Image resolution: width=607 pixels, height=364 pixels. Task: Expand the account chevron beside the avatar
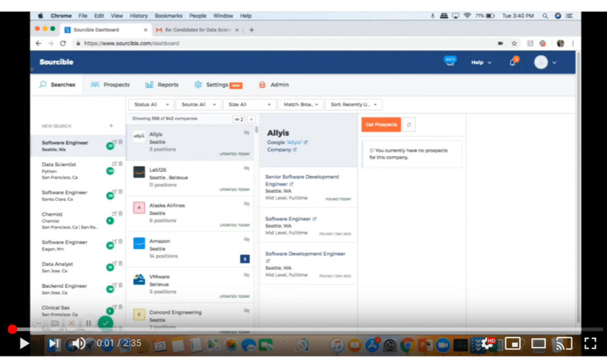[554, 62]
